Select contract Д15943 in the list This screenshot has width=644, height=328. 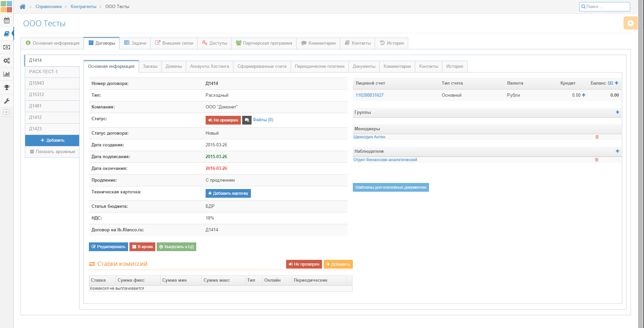tap(37, 83)
